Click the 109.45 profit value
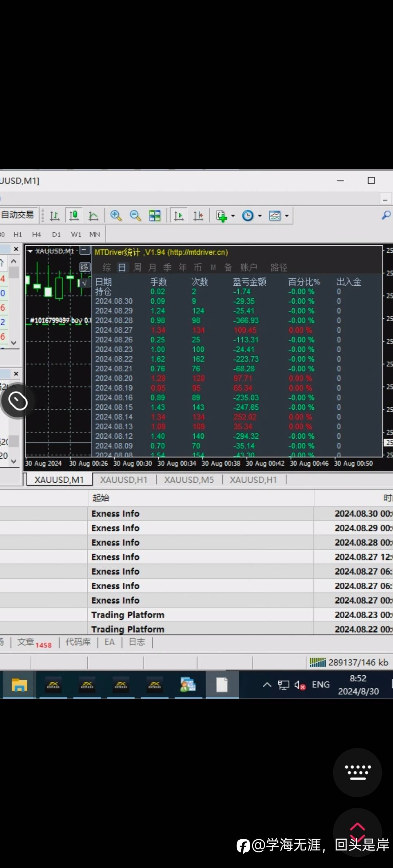This screenshot has width=393, height=868. pos(245,330)
